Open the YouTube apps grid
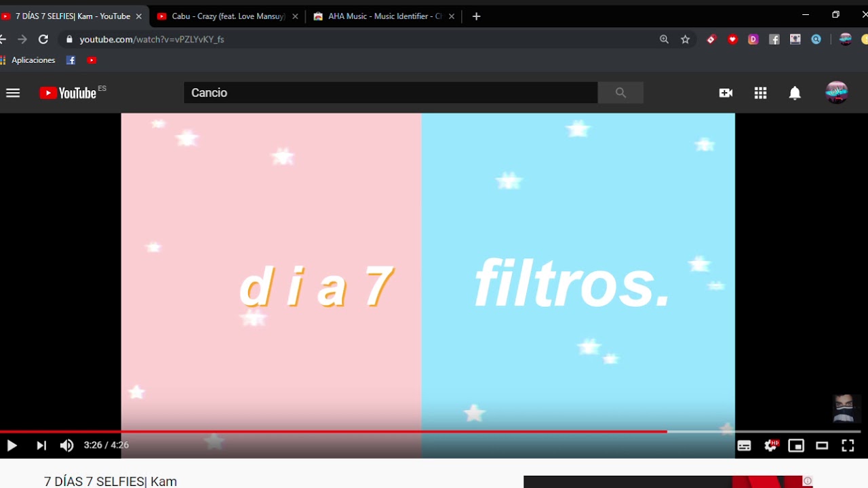Viewport: 868px width, 488px height. point(760,93)
